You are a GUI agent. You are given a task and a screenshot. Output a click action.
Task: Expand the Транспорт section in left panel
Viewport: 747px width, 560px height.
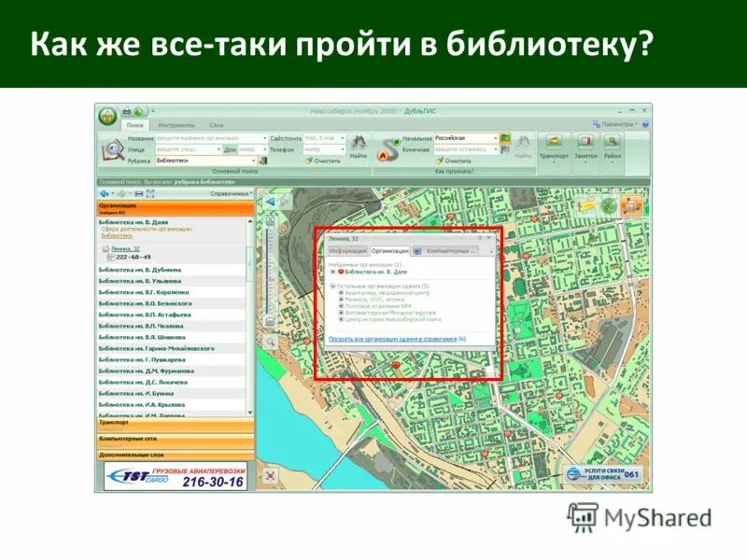coord(176,426)
